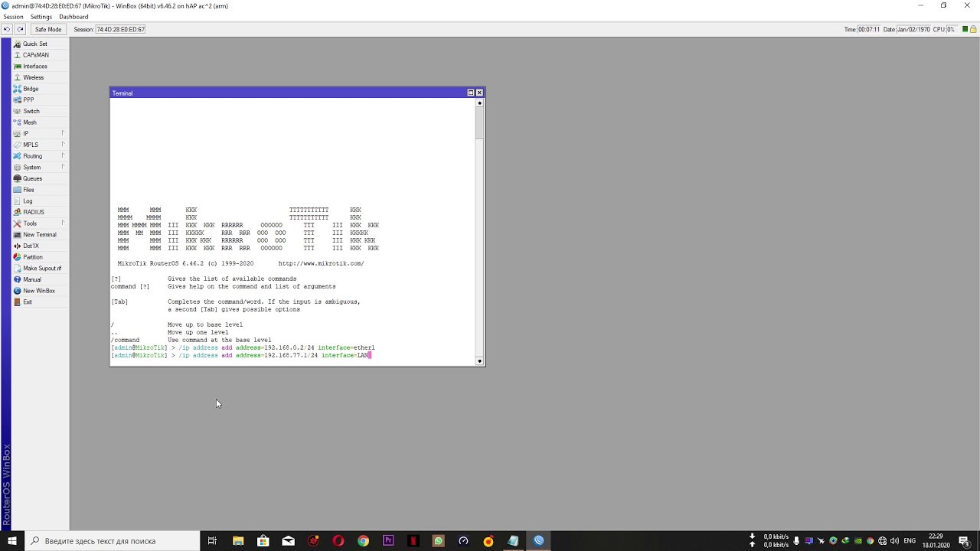Click the interface=LAN command line in Terminal

tap(241, 355)
